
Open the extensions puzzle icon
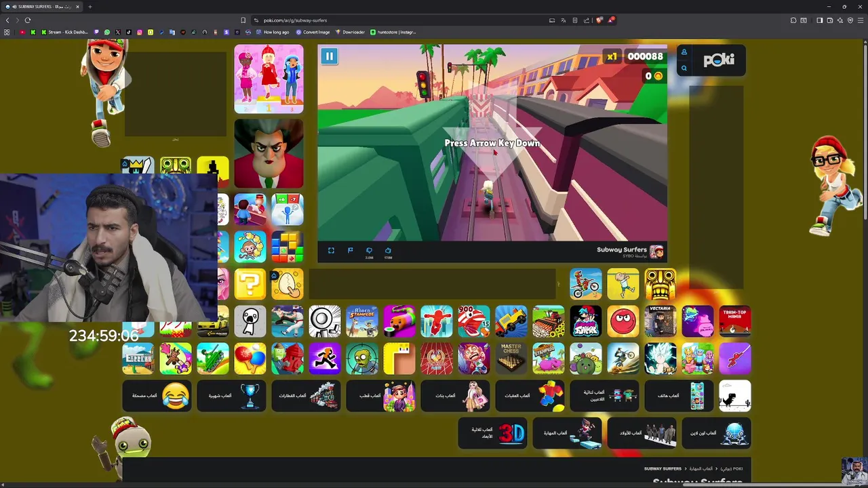tap(793, 20)
